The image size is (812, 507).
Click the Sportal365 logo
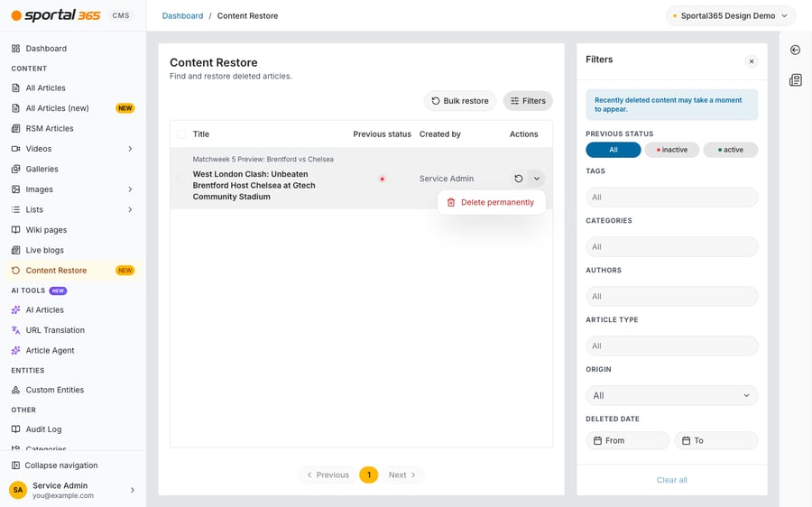click(x=56, y=15)
